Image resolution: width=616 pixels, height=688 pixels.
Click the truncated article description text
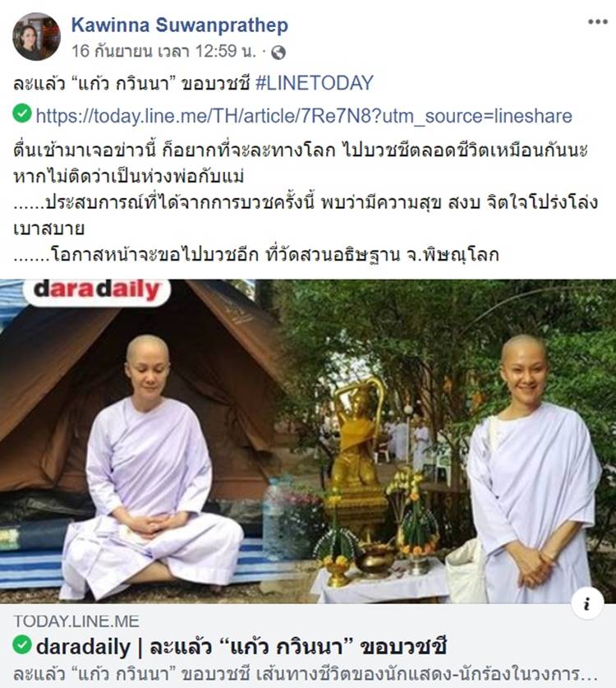click(x=306, y=674)
